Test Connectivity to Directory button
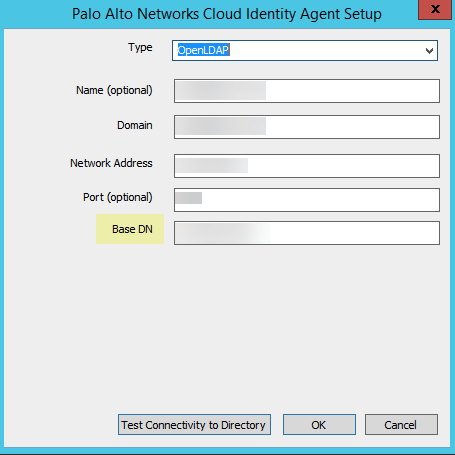The image size is (455, 455). (194, 425)
